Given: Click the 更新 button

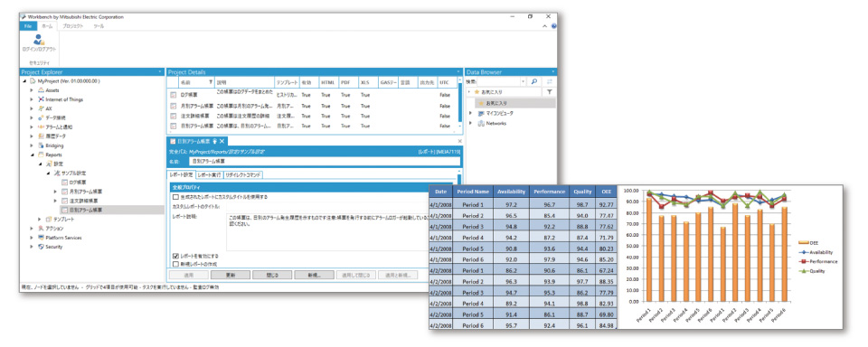Looking at the screenshot, I should pos(231,275).
